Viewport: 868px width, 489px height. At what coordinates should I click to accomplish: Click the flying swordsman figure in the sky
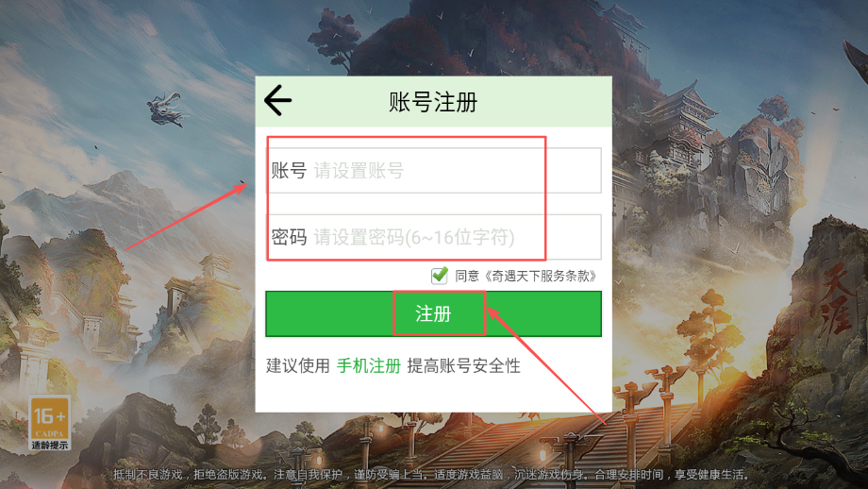(165, 110)
